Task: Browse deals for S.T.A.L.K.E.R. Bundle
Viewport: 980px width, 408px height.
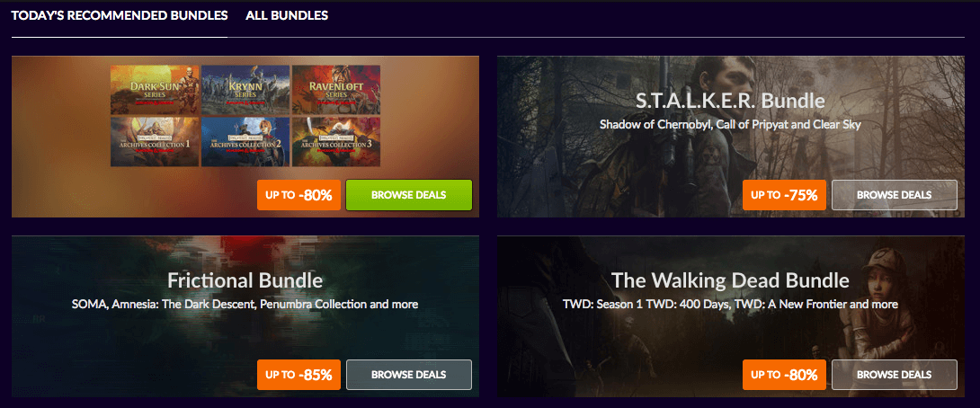Action: tap(895, 195)
